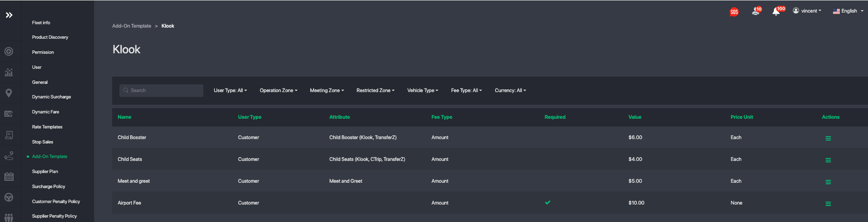Open the Fee Type: All filter dropdown

tap(466, 90)
